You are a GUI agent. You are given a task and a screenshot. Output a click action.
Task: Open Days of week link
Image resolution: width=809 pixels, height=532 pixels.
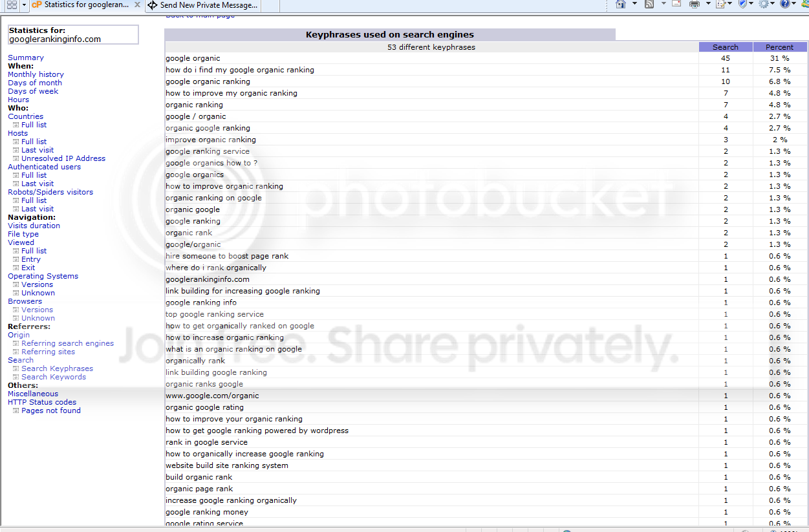(33, 91)
